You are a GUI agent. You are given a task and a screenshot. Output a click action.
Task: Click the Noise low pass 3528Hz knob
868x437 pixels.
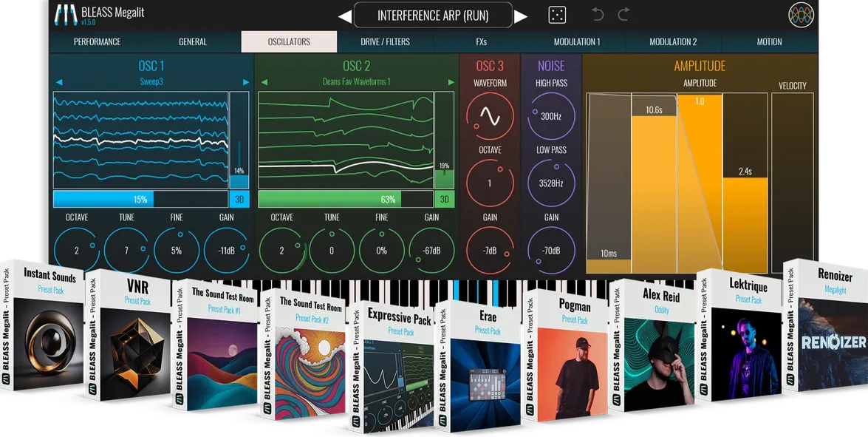(x=551, y=183)
